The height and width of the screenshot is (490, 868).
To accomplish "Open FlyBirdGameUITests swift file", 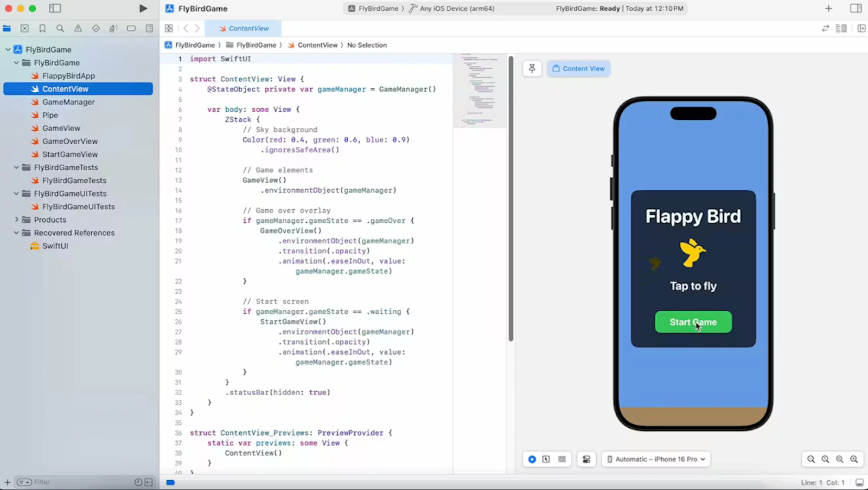I will [79, 207].
